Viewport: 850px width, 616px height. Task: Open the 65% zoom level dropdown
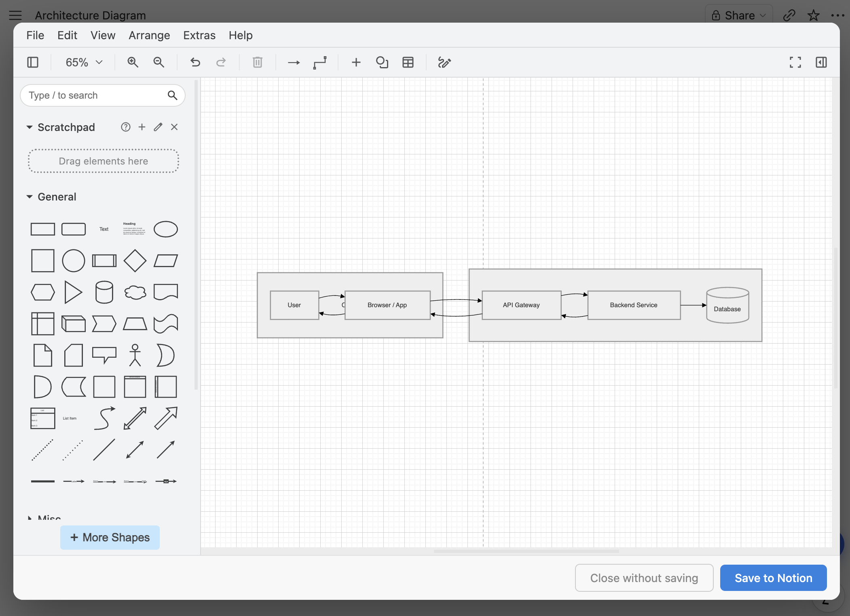(84, 62)
